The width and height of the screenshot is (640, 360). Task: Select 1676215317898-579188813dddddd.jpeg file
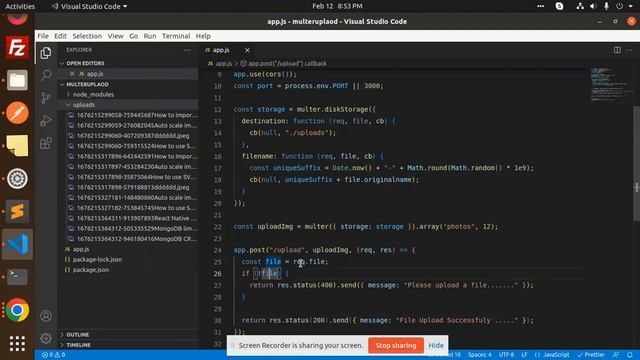133,187
